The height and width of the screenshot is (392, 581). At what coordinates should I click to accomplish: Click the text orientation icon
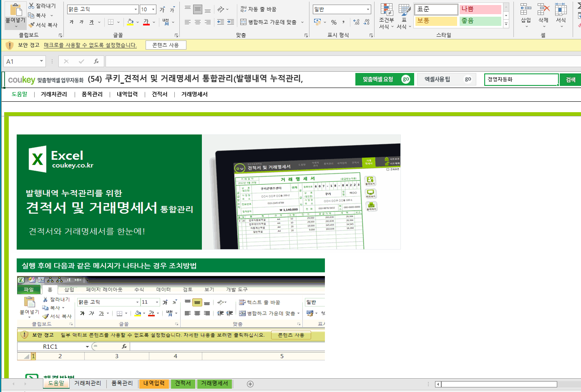tap(221, 9)
